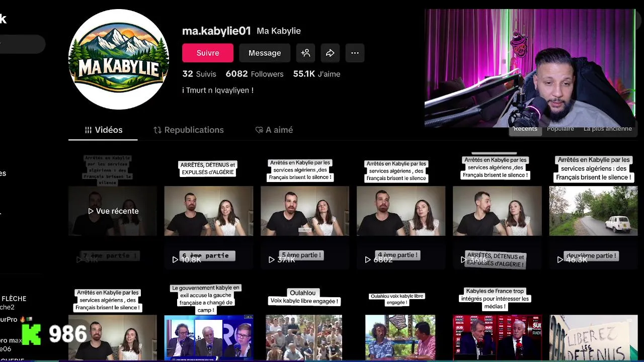Open the video captioned gouvernement kabyle en exil
The width and height of the screenshot is (644, 362).
click(x=209, y=323)
